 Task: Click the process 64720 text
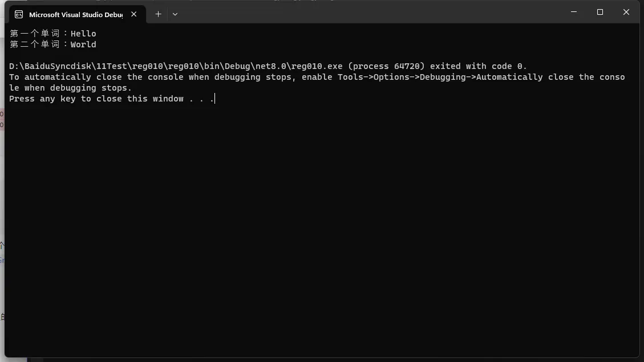point(386,66)
